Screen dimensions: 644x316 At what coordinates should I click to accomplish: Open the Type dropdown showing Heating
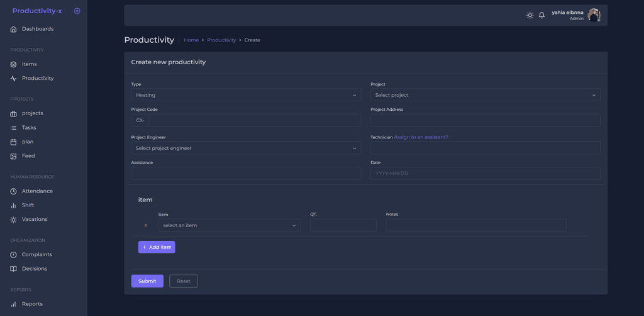click(x=246, y=95)
